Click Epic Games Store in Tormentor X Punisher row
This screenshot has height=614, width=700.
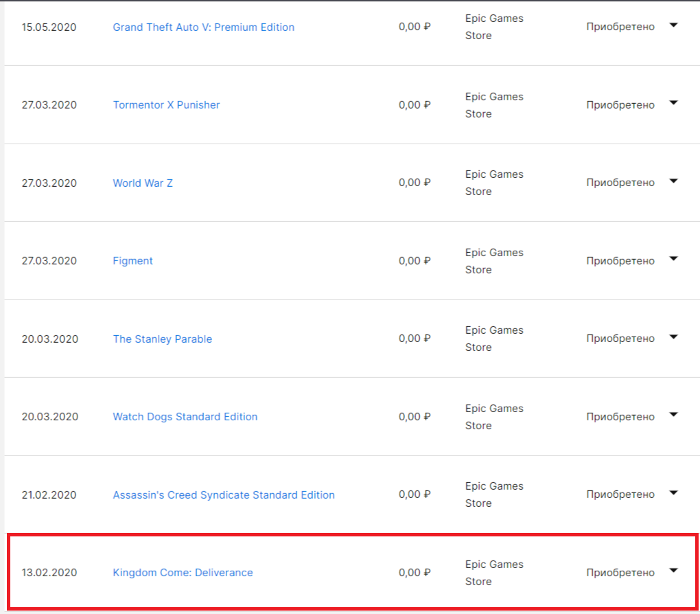tap(494, 105)
